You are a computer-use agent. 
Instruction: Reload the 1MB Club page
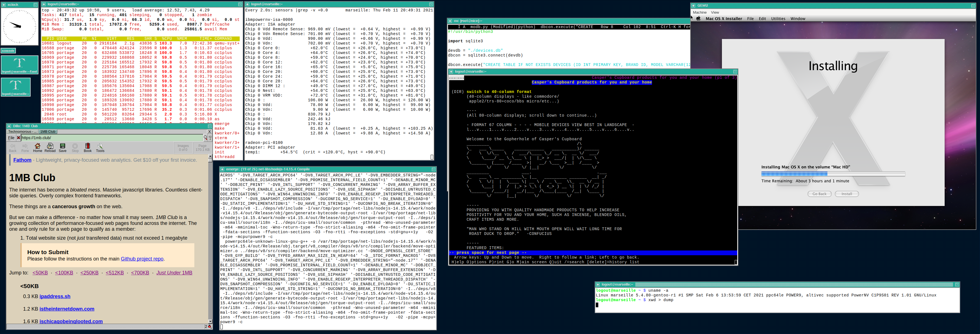[50, 146]
